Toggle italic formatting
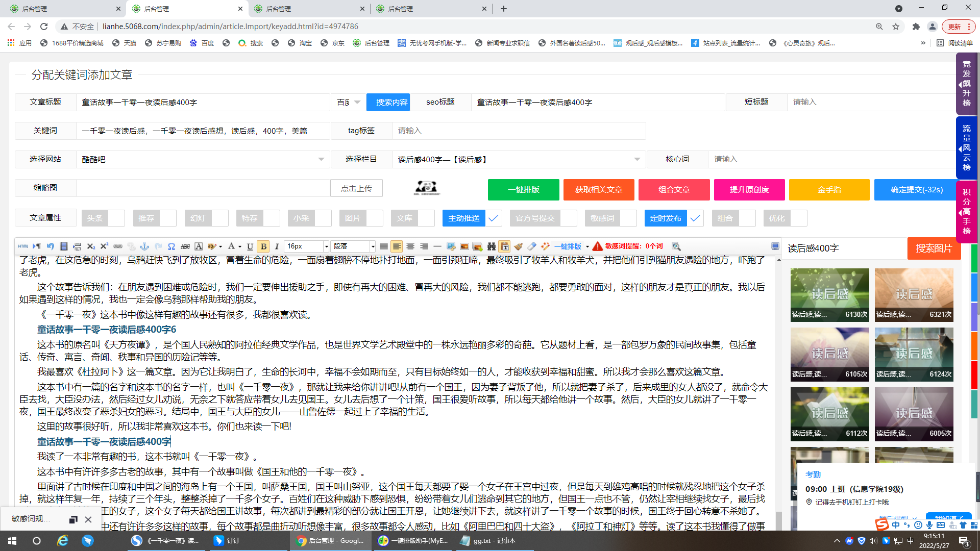 pos(277,246)
